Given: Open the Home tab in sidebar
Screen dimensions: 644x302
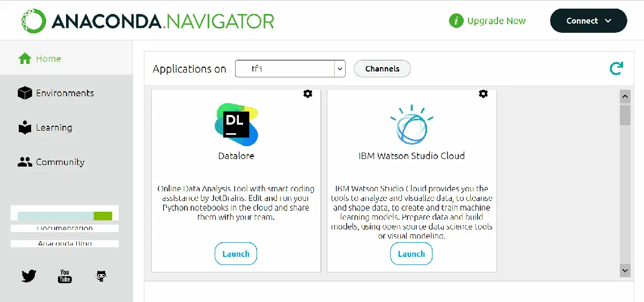Looking at the screenshot, I should point(67,59).
